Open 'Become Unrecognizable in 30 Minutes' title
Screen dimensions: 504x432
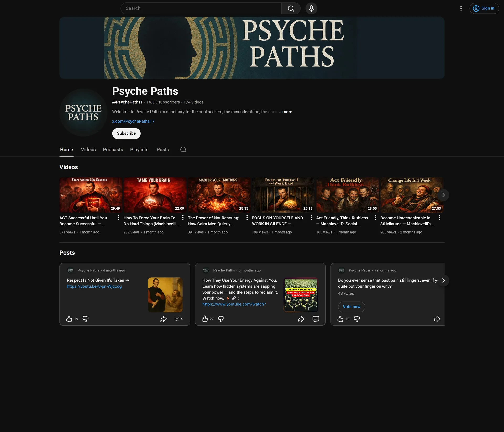pyautogui.click(x=407, y=221)
